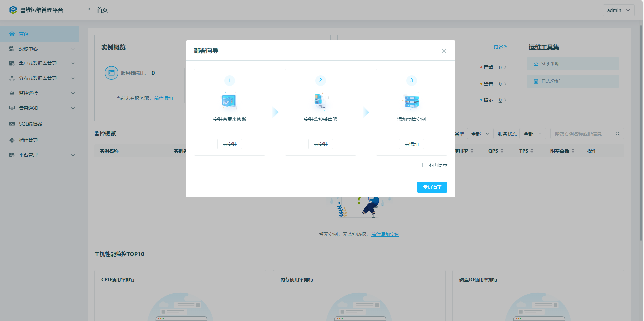Open the 服务状态 全部 dropdown
Image resolution: width=644 pixels, height=321 pixels.
coord(533,134)
